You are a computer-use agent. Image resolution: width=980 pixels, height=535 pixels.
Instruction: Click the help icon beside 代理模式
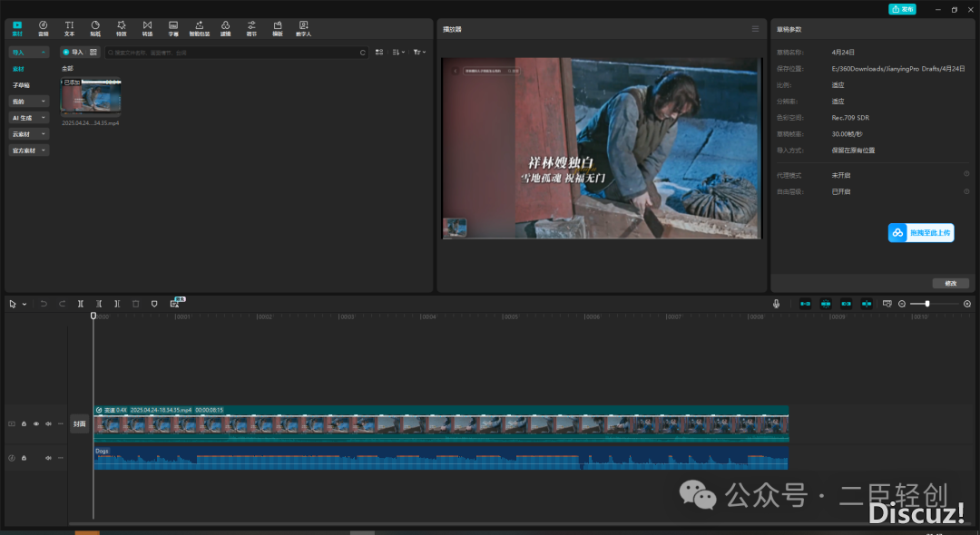tap(966, 174)
